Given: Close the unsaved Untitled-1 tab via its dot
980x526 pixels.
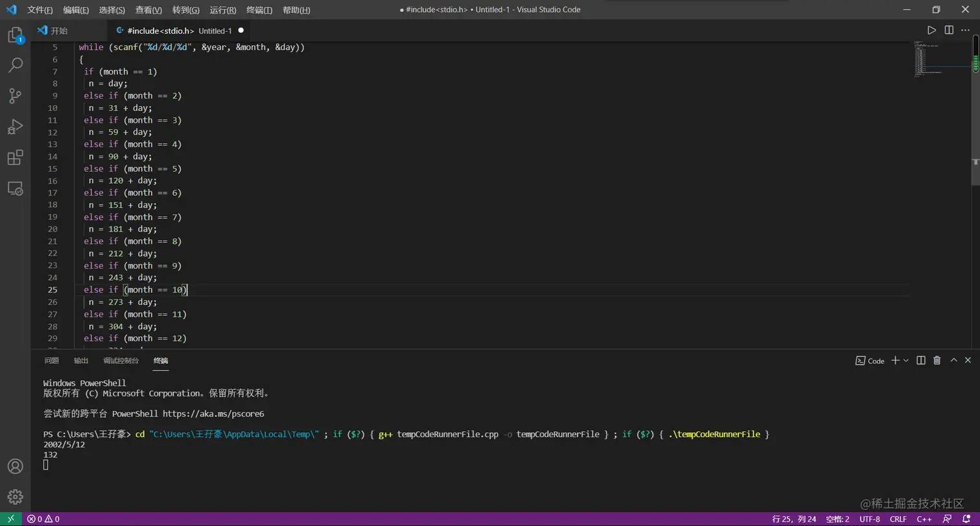Looking at the screenshot, I should (x=241, y=30).
